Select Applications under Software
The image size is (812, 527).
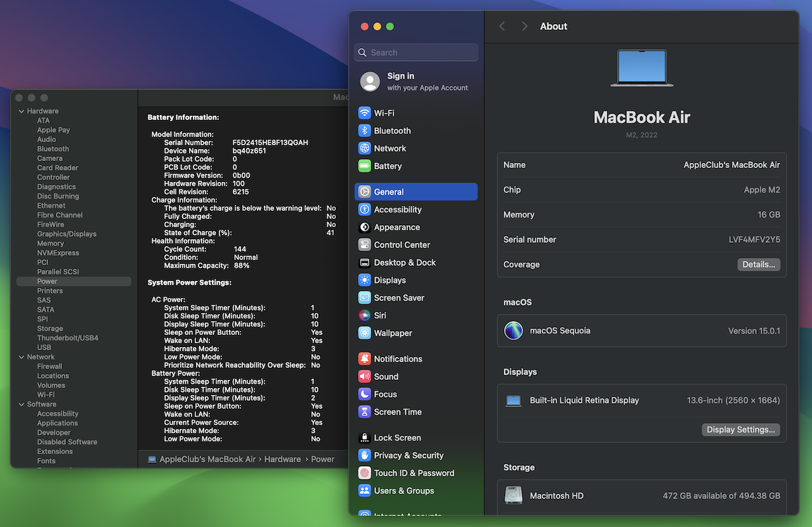tap(57, 423)
